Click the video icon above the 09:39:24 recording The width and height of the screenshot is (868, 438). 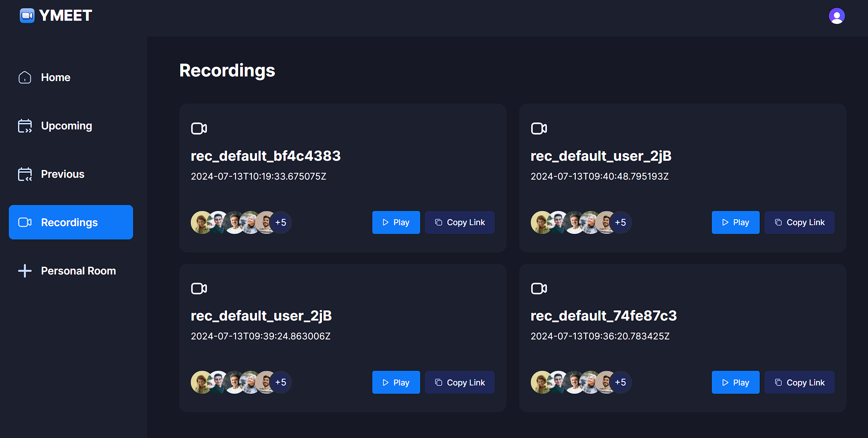click(x=199, y=288)
